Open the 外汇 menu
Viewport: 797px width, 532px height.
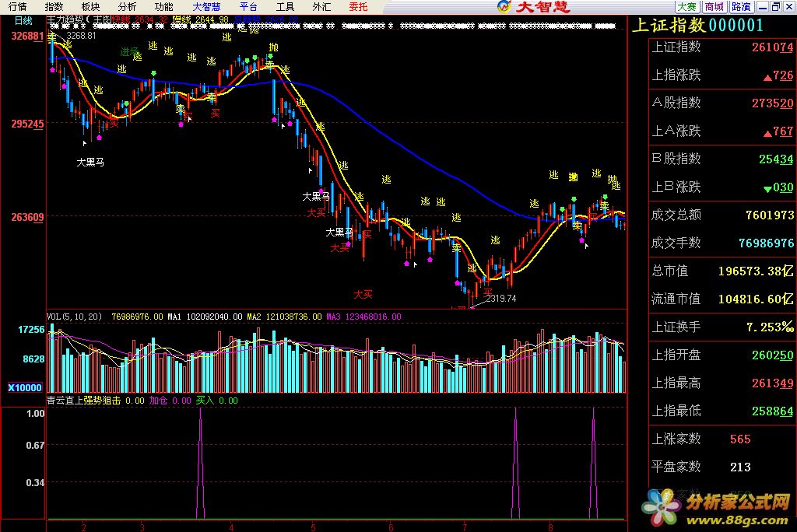point(321,6)
